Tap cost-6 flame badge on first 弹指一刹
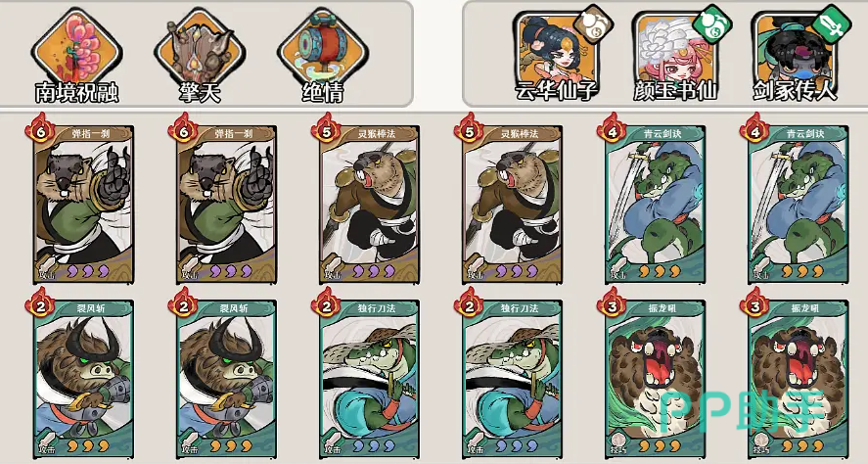 click(40, 129)
